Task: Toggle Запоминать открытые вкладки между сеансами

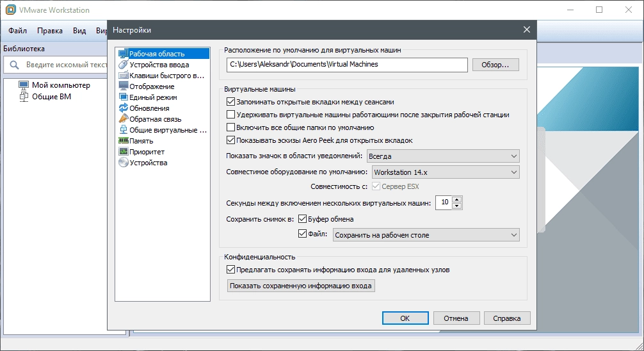Action: pyautogui.click(x=231, y=101)
